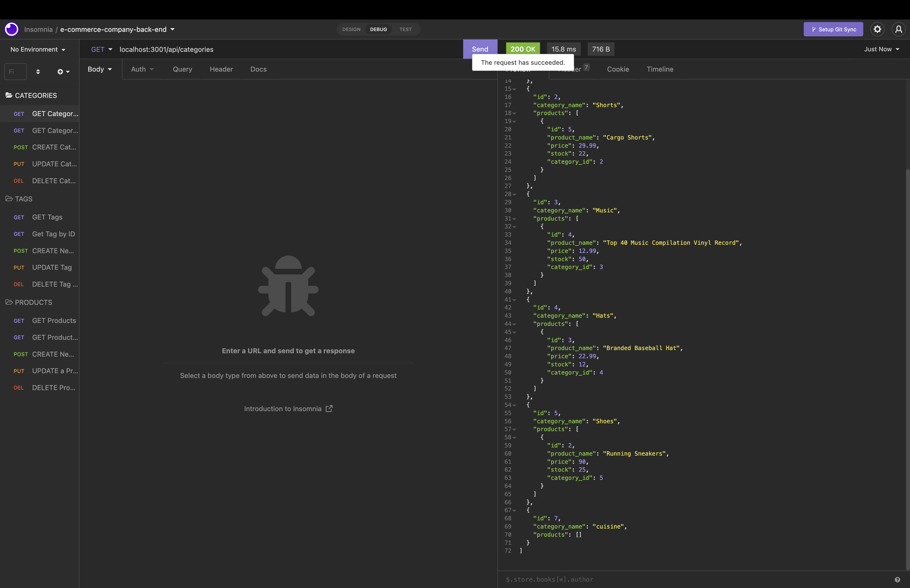Open the Introduction to Insomnia link
910x588 pixels.
click(x=288, y=408)
